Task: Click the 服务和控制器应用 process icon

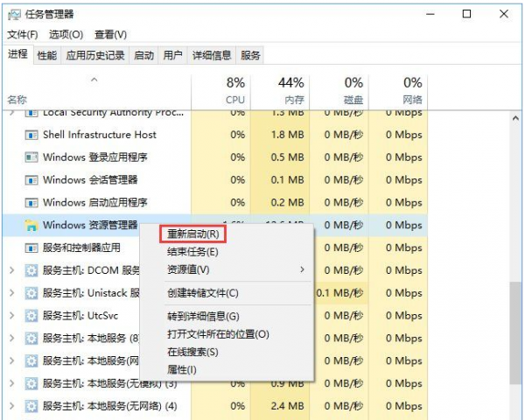Action: tap(31, 248)
